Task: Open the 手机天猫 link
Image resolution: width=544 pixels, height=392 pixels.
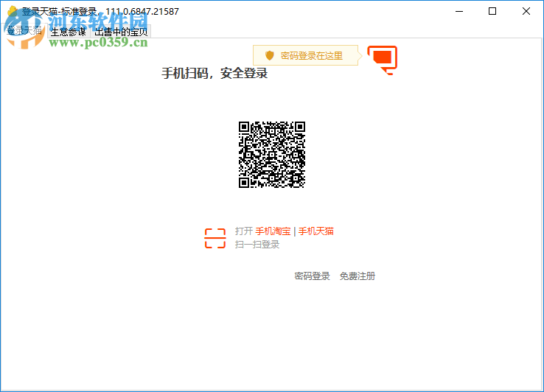Action: pos(316,231)
